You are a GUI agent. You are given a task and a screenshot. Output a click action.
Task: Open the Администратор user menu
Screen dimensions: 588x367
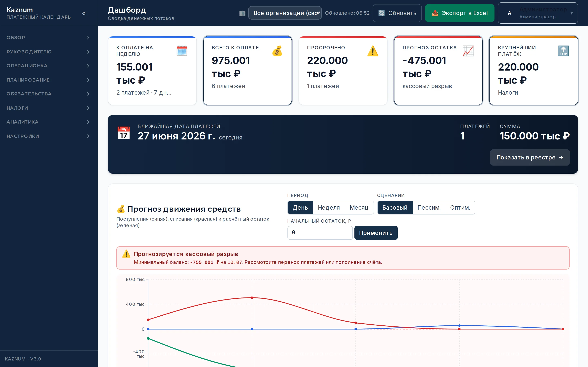click(538, 13)
